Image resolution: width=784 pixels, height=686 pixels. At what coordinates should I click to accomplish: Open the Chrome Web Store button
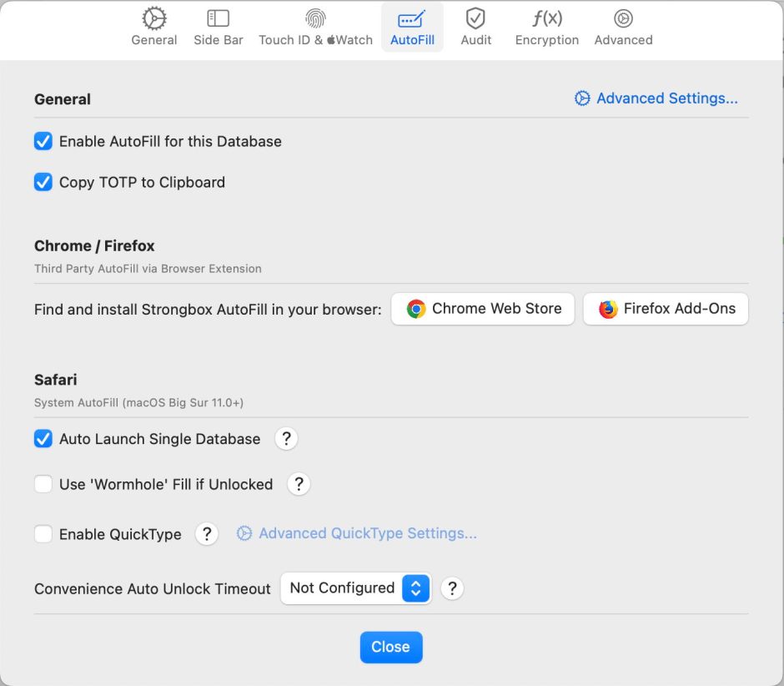483,309
